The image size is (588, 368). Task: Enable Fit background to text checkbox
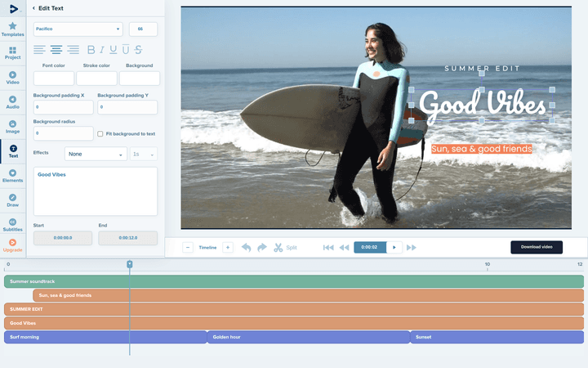pos(100,133)
